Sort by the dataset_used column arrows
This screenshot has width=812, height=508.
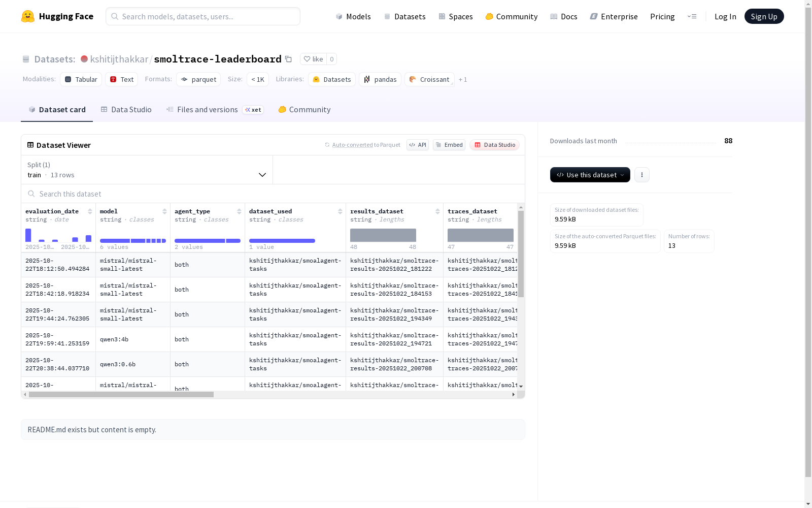(340, 211)
